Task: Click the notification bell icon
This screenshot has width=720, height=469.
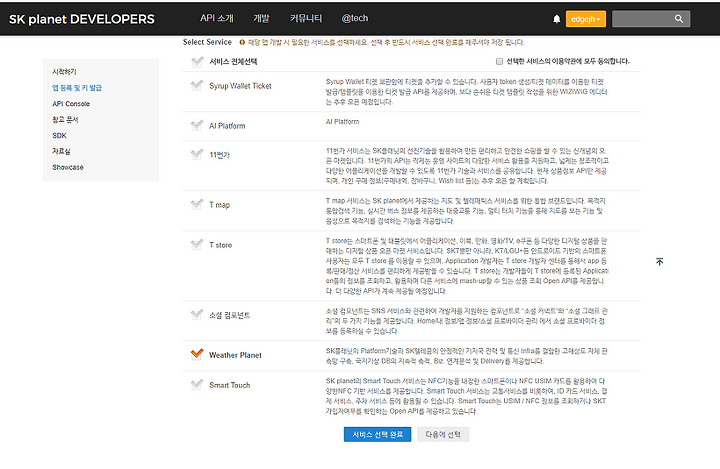Action: click(557, 19)
